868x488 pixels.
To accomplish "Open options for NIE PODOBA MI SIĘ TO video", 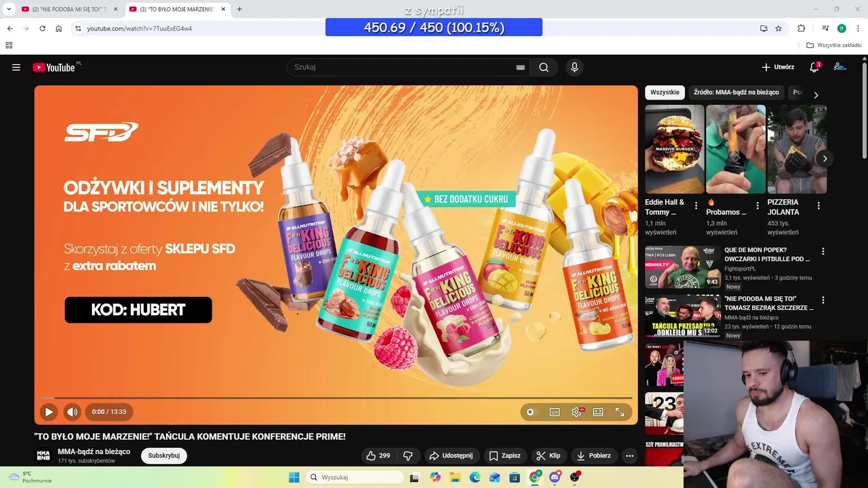I will pyautogui.click(x=823, y=300).
